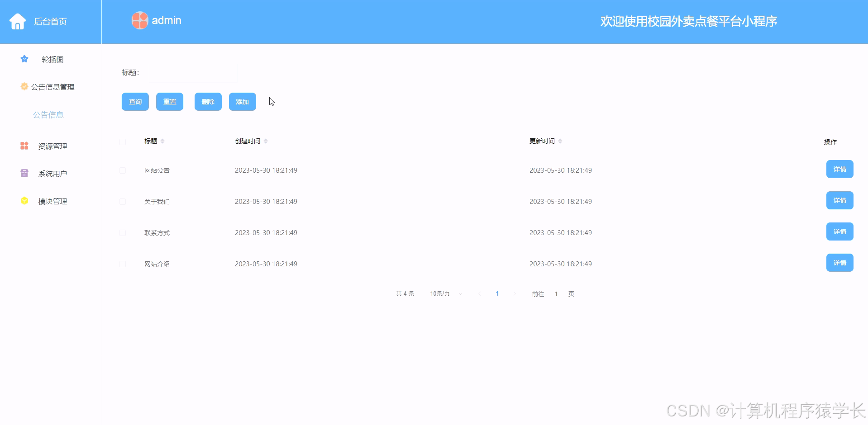Click the admin username text
The height and width of the screenshot is (425, 868).
(x=167, y=20)
